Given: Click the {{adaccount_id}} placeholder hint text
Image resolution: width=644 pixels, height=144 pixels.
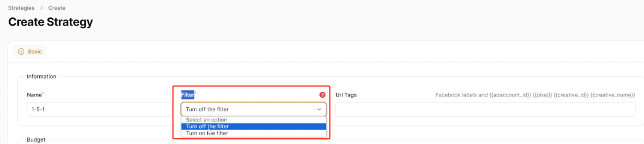Looking at the screenshot, I should [x=510, y=95].
